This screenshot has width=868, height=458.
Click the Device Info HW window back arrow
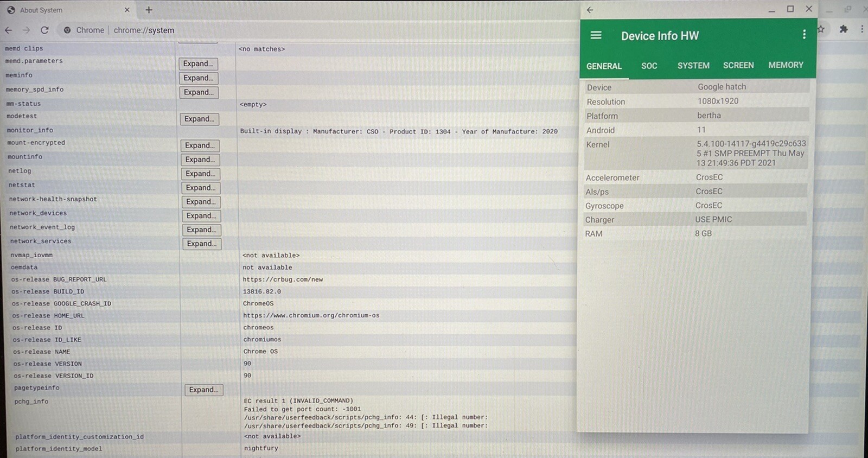pyautogui.click(x=590, y=10)
